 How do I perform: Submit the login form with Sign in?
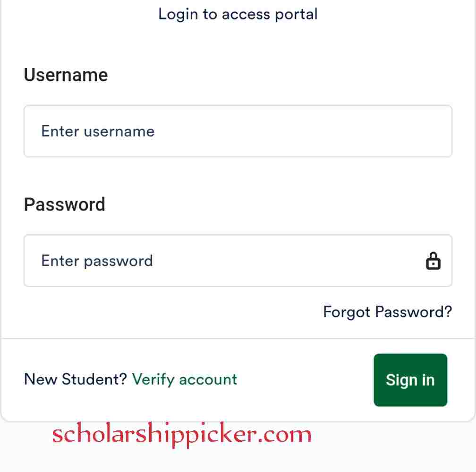[410, 380]
